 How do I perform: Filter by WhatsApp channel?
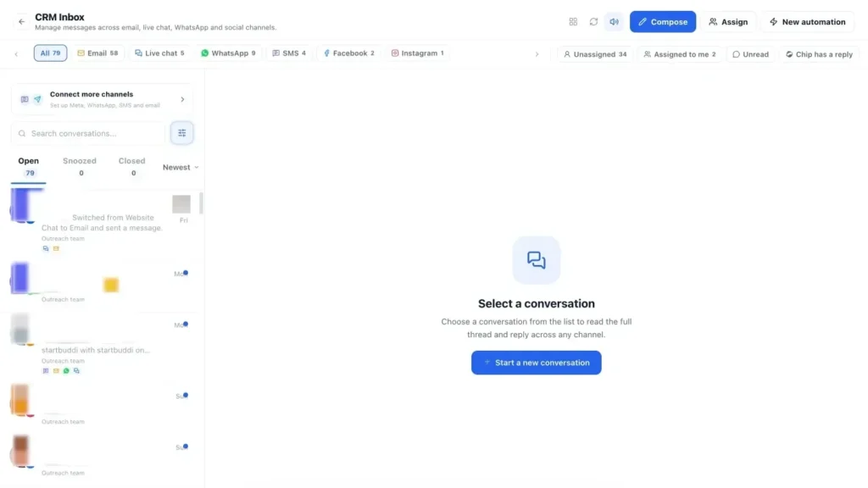(228, 53)
